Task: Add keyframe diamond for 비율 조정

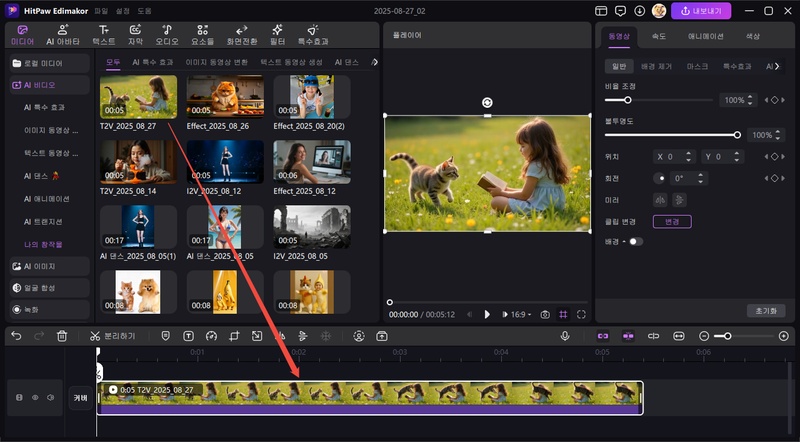Action: coord(774,100)
